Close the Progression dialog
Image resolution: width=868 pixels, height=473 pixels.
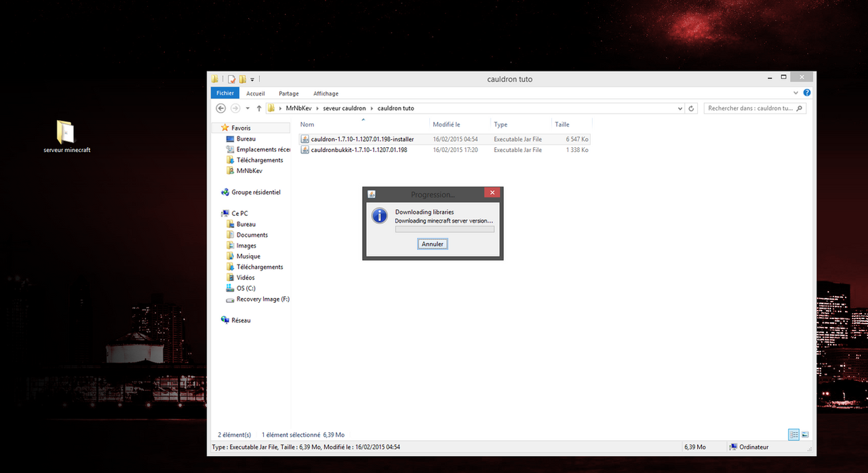tap(492, 193)
